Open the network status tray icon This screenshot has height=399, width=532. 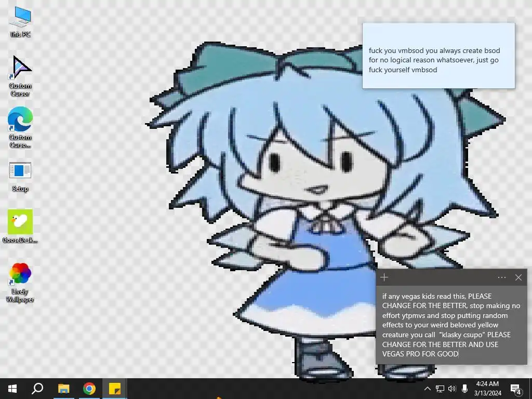(440, 389)
